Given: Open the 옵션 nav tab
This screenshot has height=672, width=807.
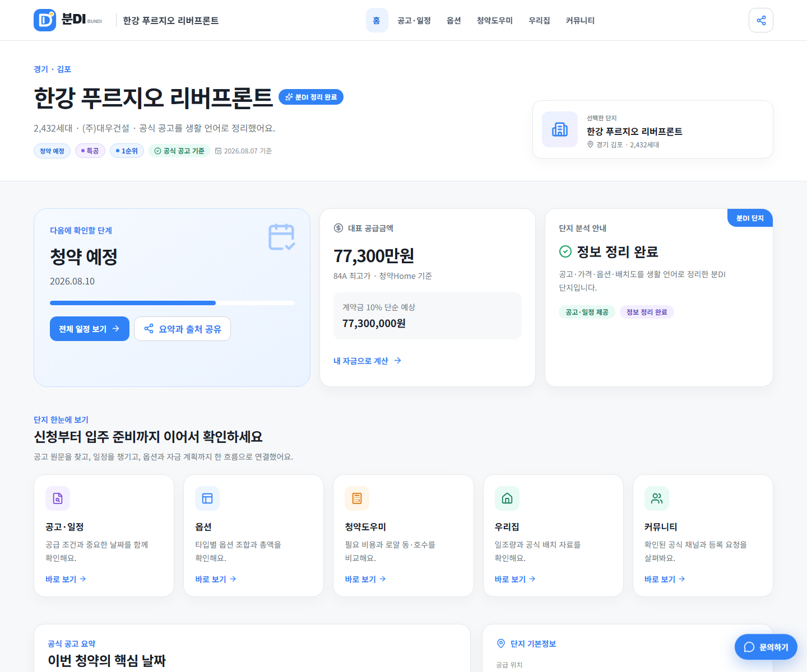Looking at the screenshot, I should [x=454, y=20].
